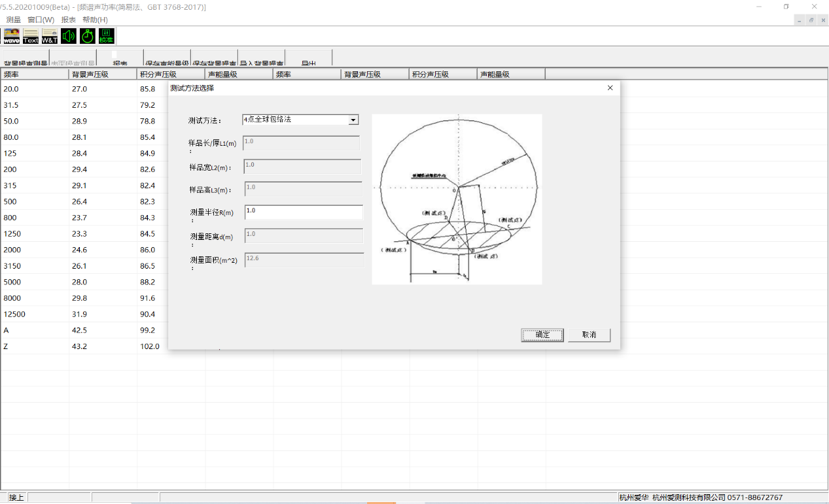The image size is (829, 504).
Task: Click the W&T view toolbar icon
Action: coord(50,36)
